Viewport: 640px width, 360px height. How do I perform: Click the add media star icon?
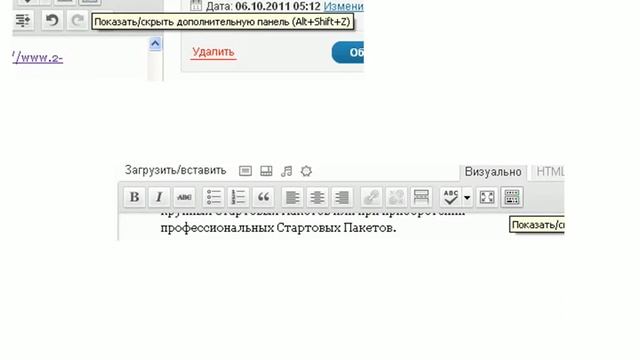click(x=307, y=171)
